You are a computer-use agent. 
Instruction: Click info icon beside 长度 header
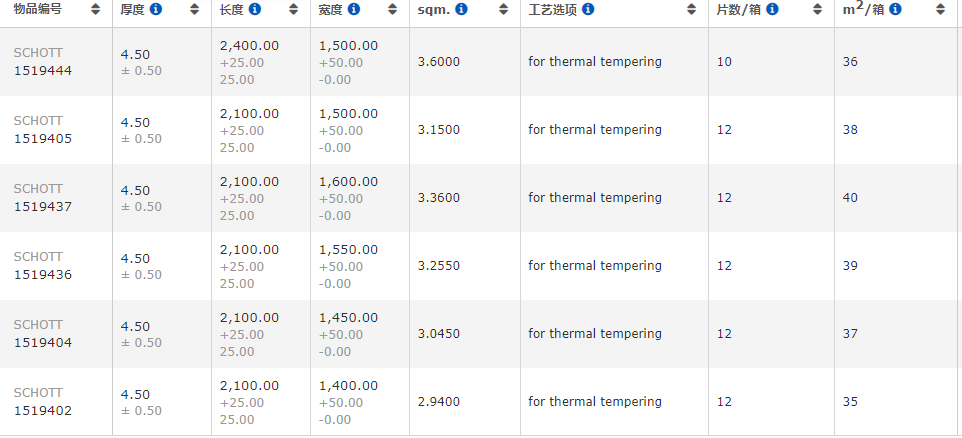point(255,9)
